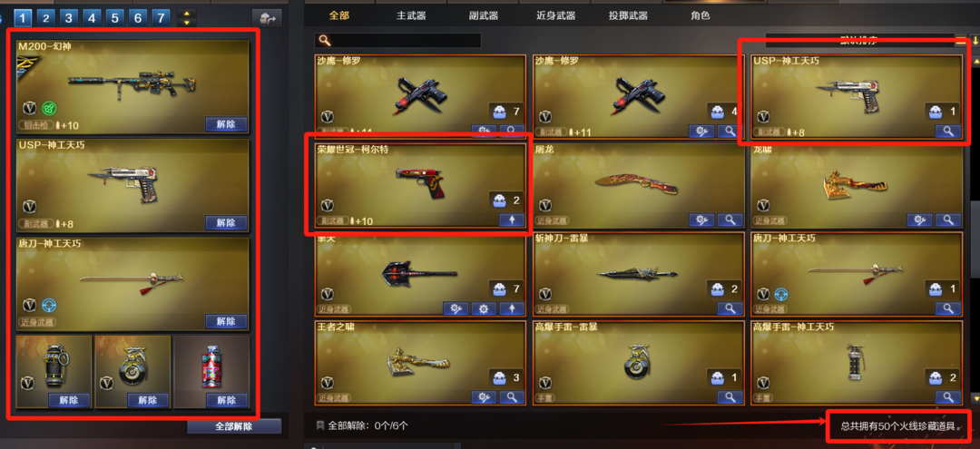
Task: Click the up-arrow icon on 荣耀世冠-柯尔特 card
Action: 511,220
